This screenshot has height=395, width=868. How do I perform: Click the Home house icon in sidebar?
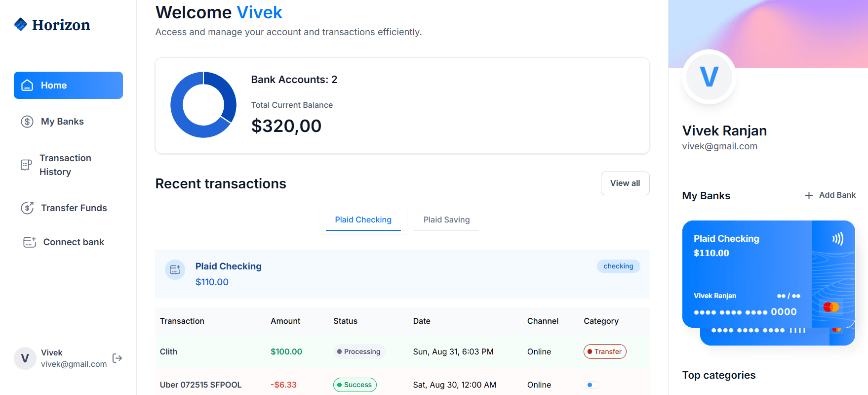tap(28, 85)
